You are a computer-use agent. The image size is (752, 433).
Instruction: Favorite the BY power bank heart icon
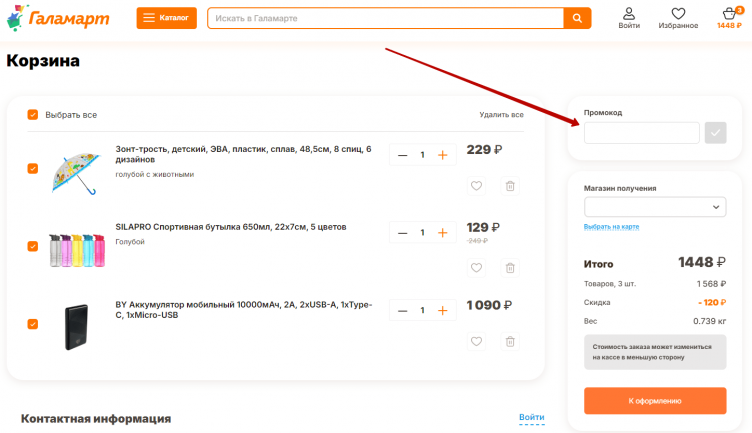click(x=477, y=341)
